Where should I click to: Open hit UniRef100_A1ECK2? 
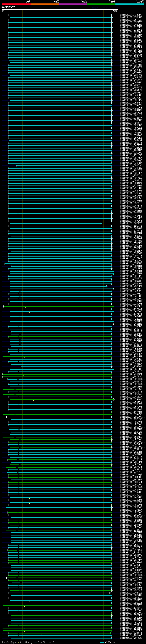click(131, 27)
